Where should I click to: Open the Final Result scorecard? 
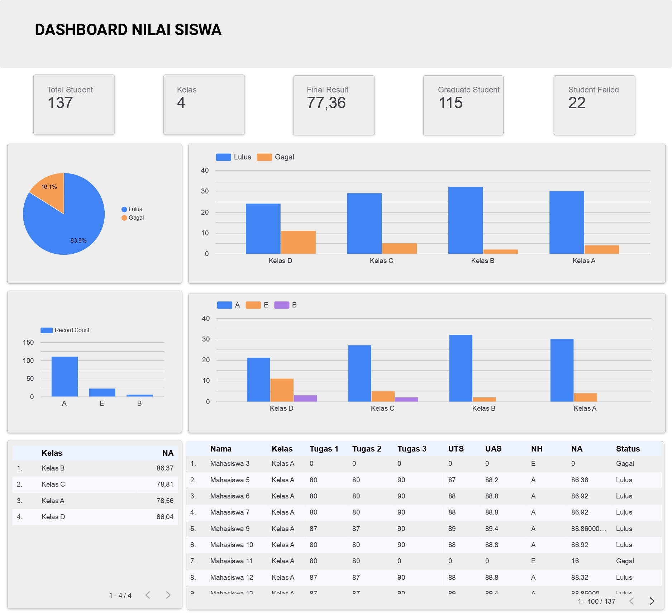(x=333, y=104)
